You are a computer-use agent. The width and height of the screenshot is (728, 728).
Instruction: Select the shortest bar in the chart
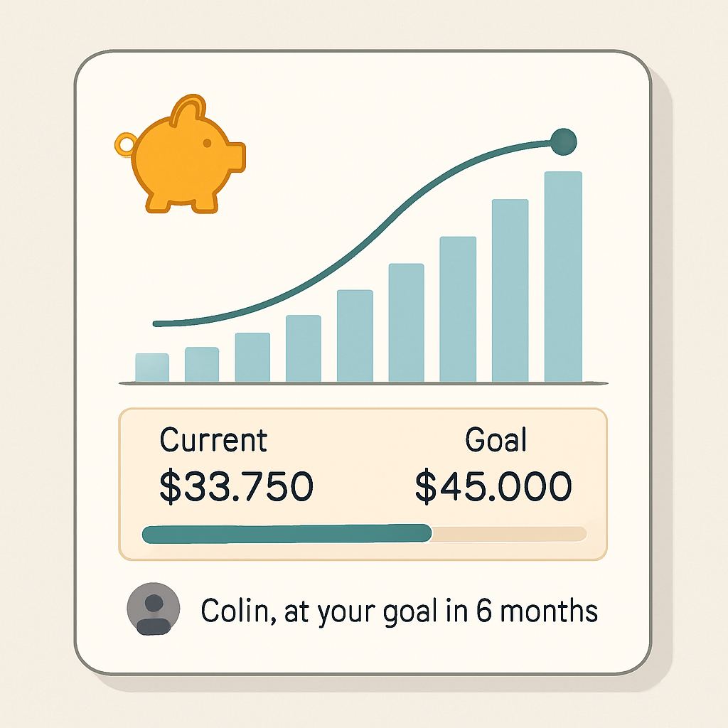(152, 368)
